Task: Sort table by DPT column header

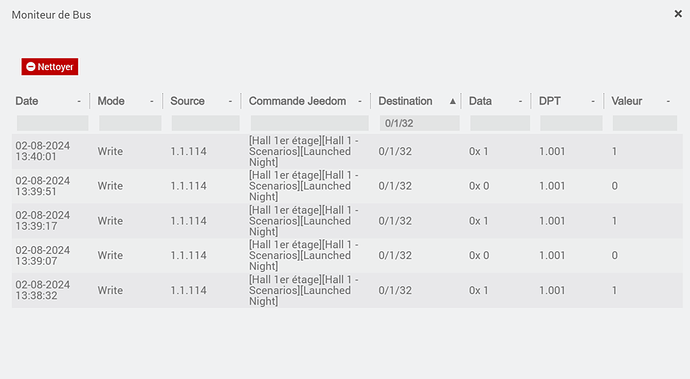Action: click(x=550, y=101)
